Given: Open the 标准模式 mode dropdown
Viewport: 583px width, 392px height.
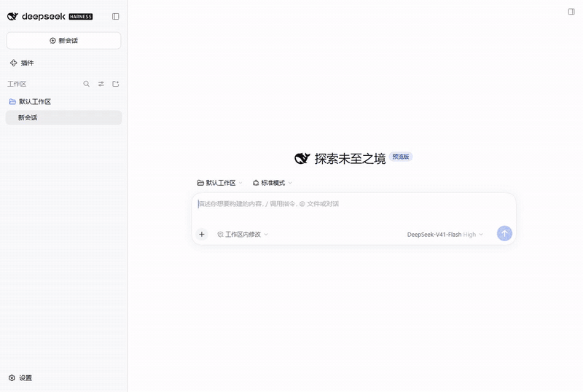Looking at the screenshot, I should tap(273, 183).
